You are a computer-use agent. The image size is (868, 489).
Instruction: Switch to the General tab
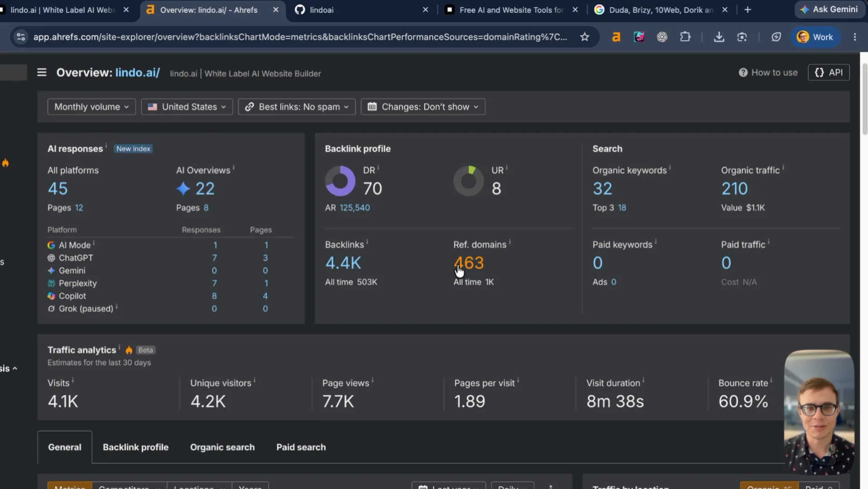65,447
